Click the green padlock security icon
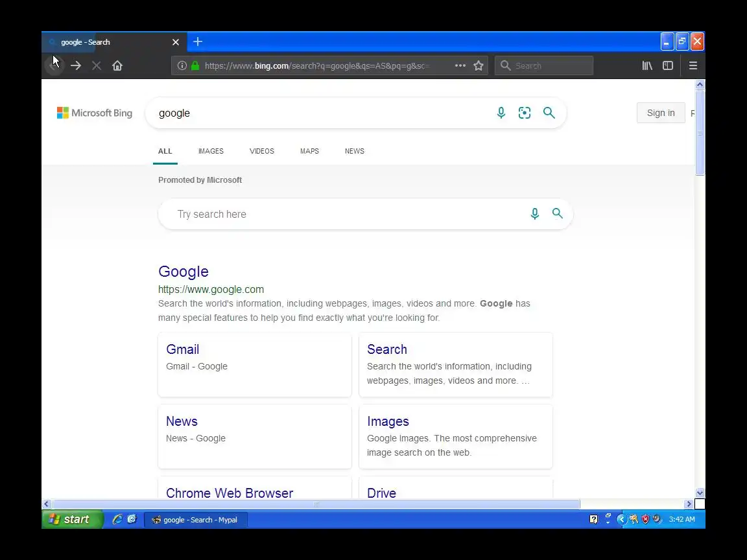747x560 pixels. 195,65
